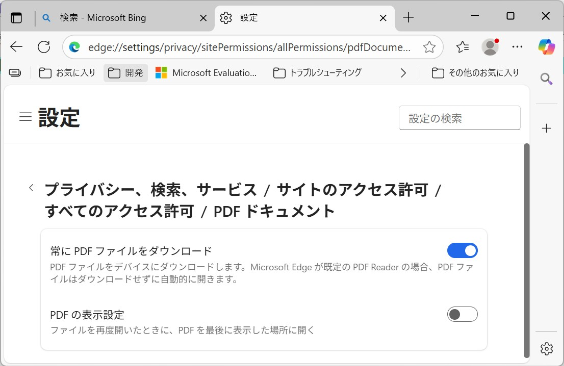The image size is (564, 366).
Task: Open 開発 favorites folder
Action: [126, 73]
